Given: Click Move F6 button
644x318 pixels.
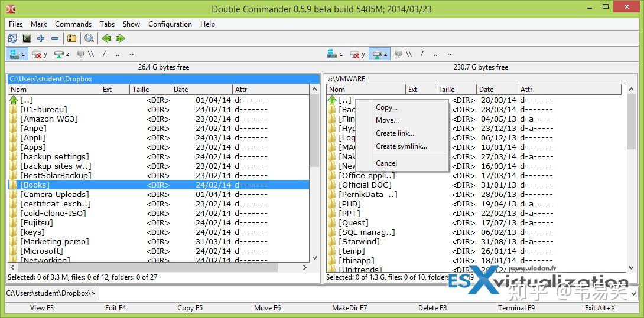Looking at the screenshot, I should click(268, 308).
